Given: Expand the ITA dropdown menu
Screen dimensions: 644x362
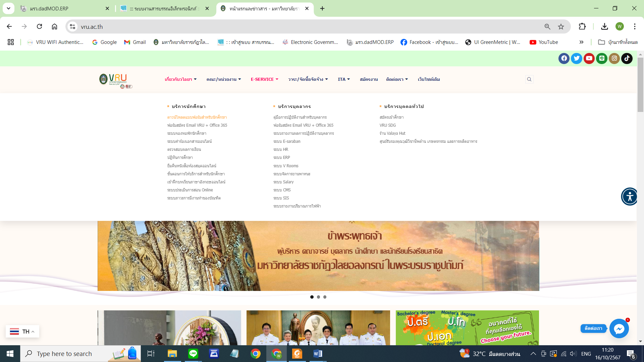Looking at the screenshot, I should [343, 79].
